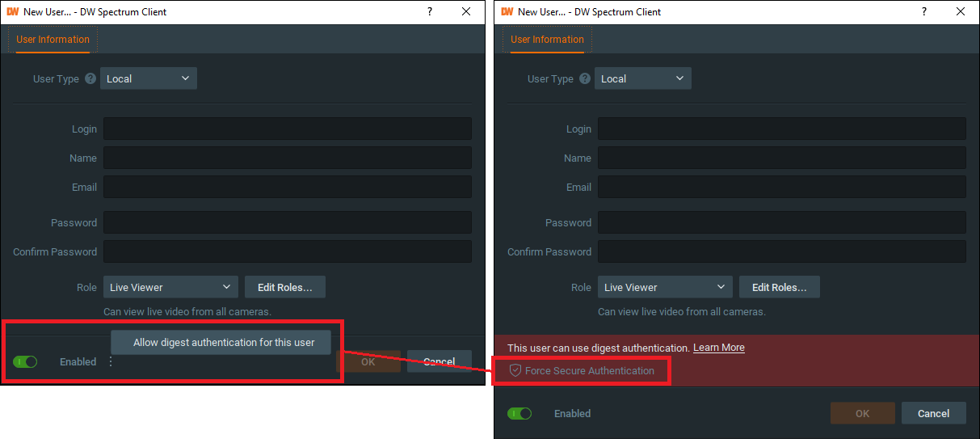This screenshot has width=980, height=439.
Task: Toggle the Enabled switch in the left dialog
Action: click(x=25, y=362)
